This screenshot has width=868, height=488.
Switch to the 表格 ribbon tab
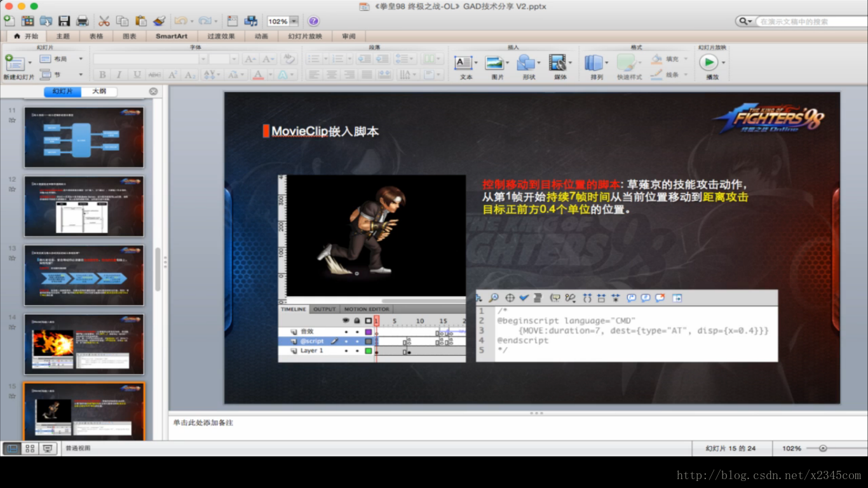tap(96, 36)
